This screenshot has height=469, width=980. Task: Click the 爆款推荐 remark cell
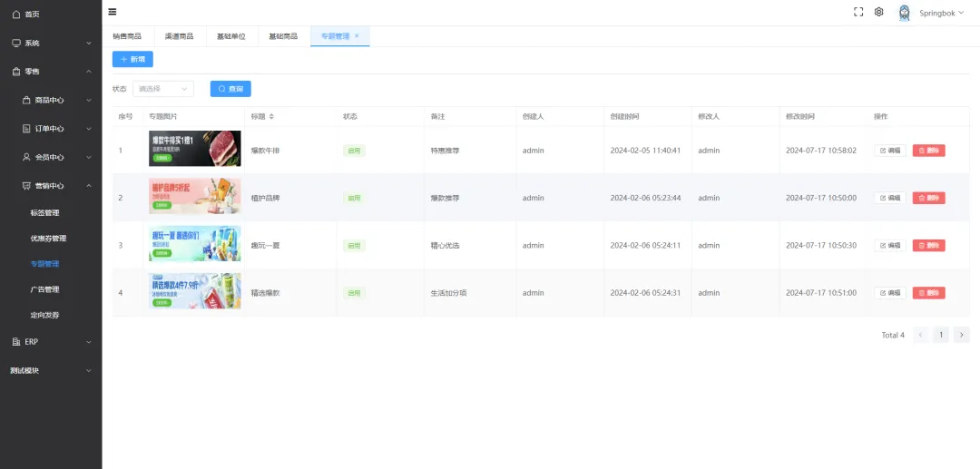(x=445, y=198)
